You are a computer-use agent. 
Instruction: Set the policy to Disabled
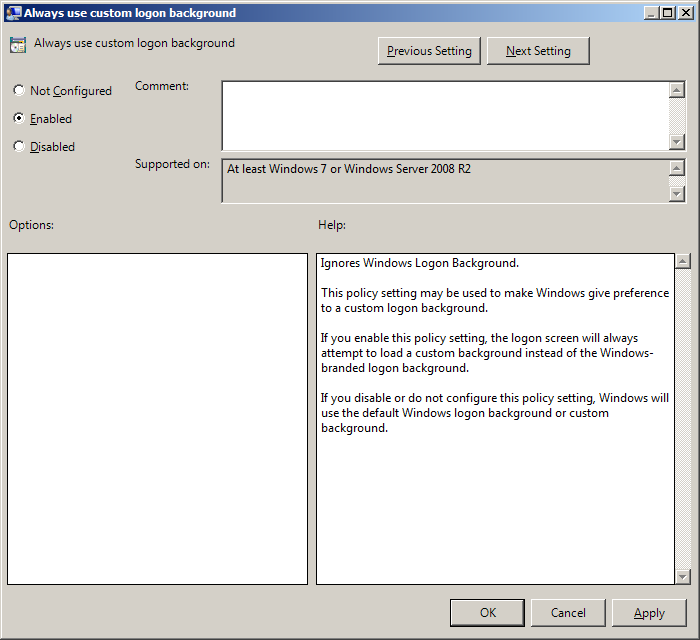pyautogui.click(x=19, y=146)
